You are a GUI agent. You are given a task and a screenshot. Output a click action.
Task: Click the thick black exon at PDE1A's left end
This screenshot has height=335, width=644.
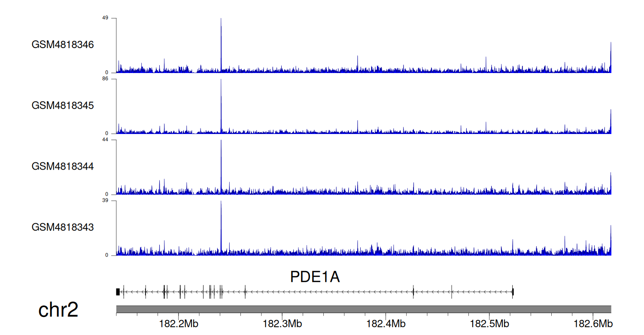(x=118, y=292)
